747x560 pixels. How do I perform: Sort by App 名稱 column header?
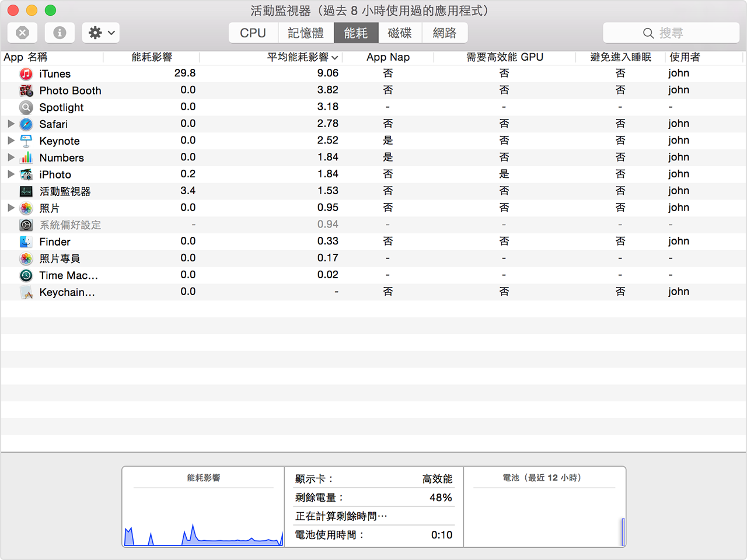[x=52, y=57]
